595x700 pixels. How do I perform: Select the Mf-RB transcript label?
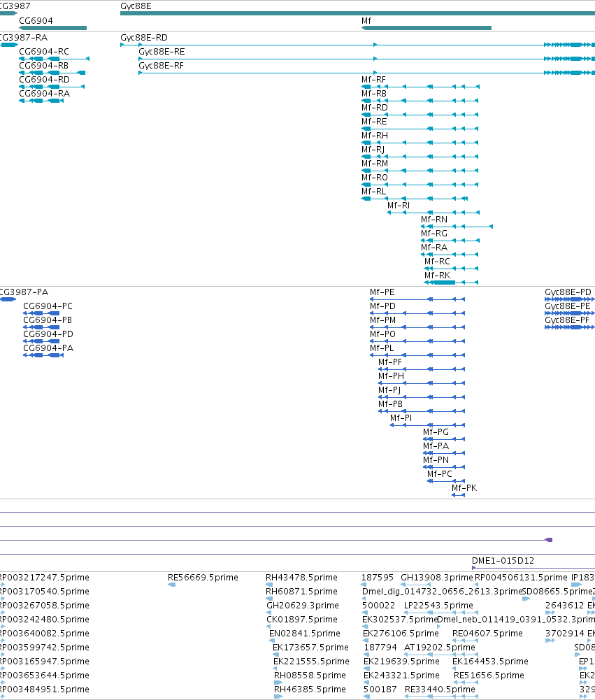click(x=374, y=94)
